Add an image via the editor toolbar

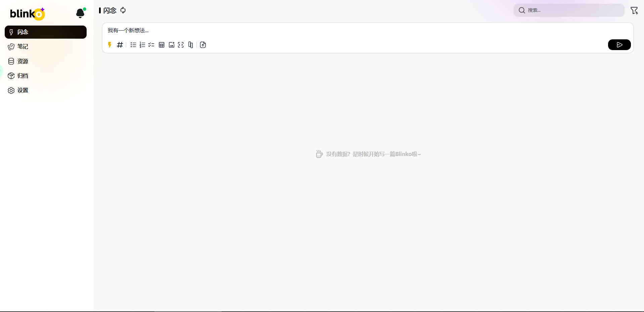click(172, 45)
